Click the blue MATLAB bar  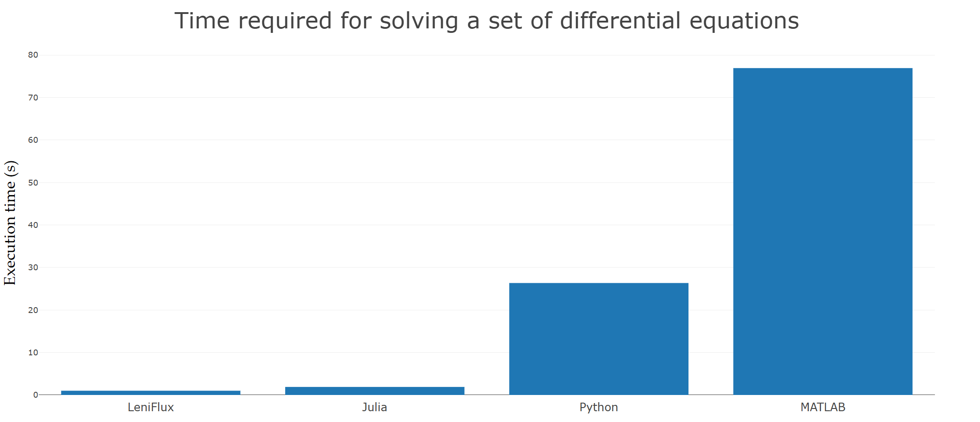point(822,231)
